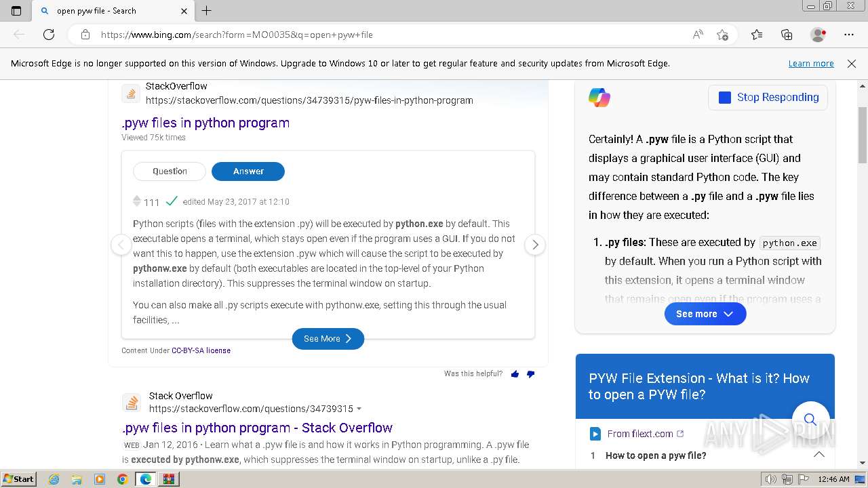Image resolution: width=868 pixels, height=488 pixels.
Task: Show previous answer card arrow
Action: coord(121,245)
